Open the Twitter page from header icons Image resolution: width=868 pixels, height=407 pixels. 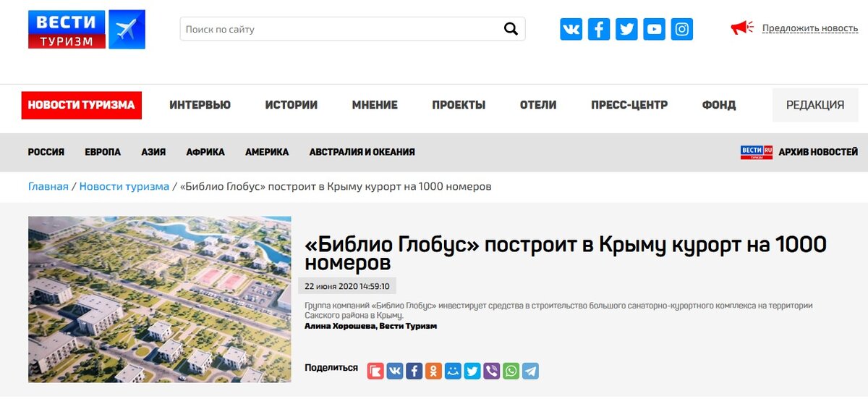pos(626,29)
